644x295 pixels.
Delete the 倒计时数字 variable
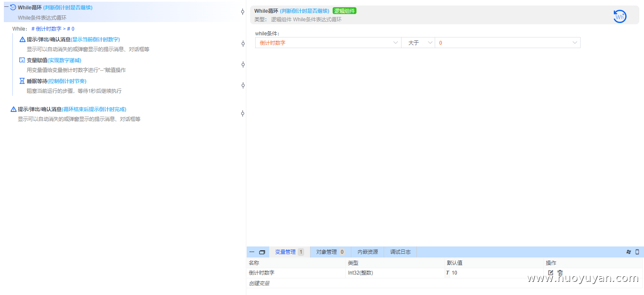pyautogui.click(x=560, y=273)
